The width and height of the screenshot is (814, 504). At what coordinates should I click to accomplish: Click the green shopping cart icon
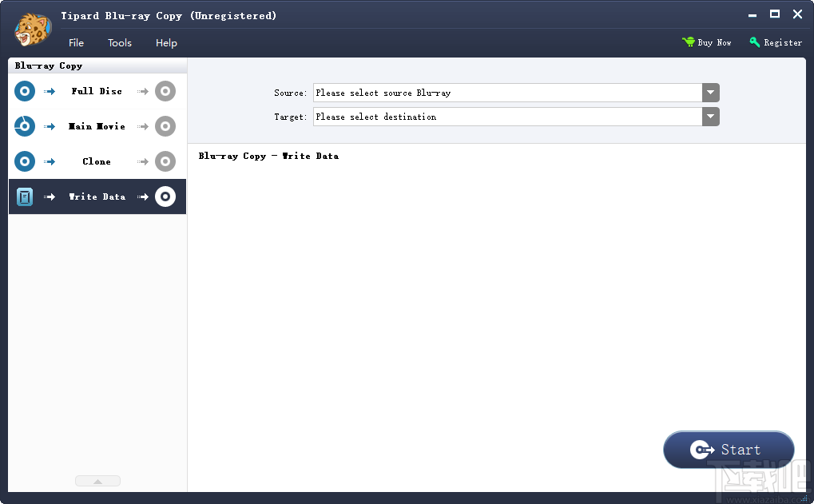tap(689, 42)
